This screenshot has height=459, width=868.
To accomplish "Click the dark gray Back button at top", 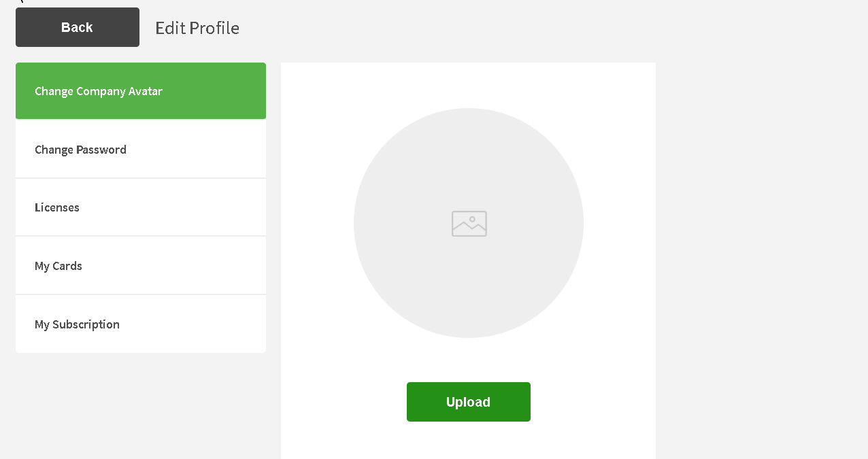I will point(78,27).
